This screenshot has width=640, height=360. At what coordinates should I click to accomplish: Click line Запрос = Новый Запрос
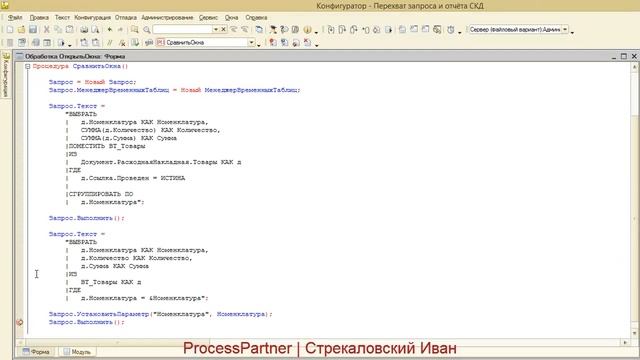point(93,82)
